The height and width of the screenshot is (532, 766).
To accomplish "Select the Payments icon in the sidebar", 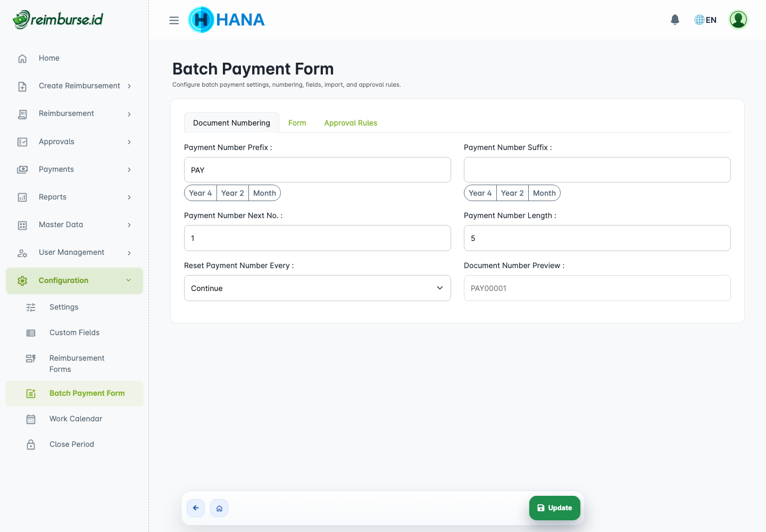I will (22, 169).
